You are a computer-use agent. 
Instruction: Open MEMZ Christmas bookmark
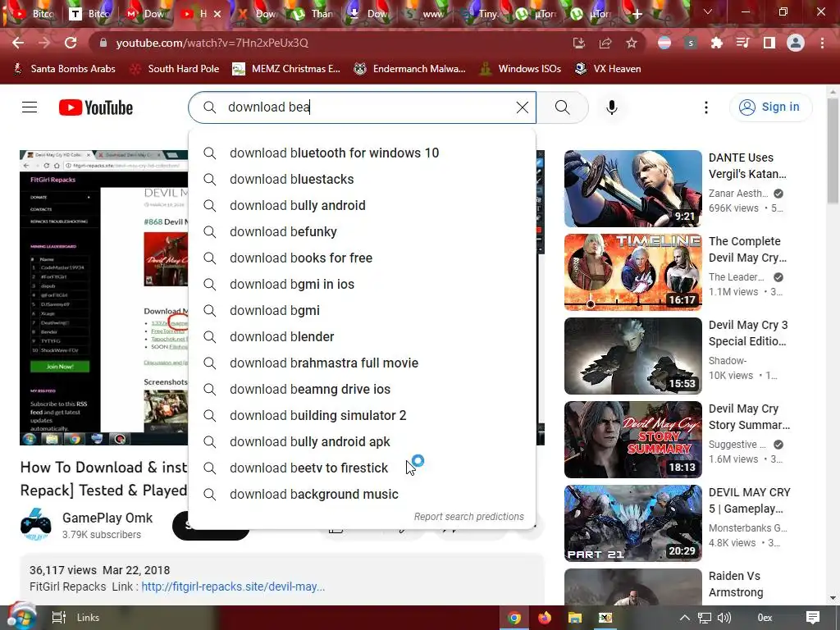click(x=286, y=69)
